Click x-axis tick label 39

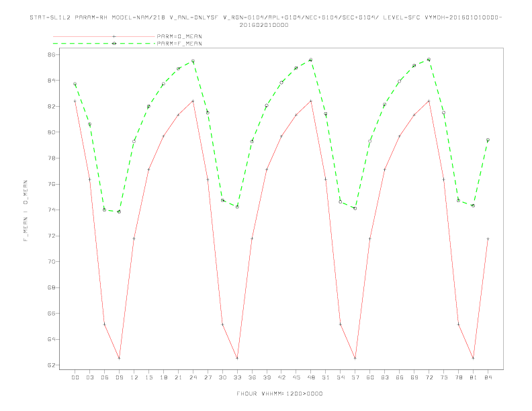[x=267, y=377]
